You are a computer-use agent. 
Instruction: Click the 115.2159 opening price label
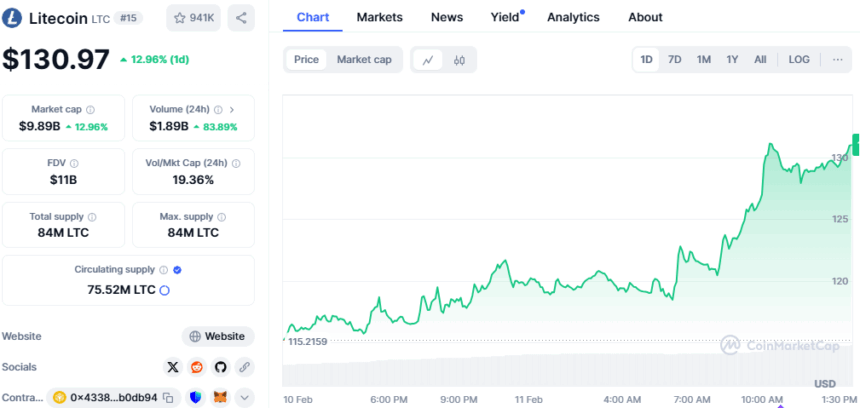pyautogui.click(x=307, y=342)
